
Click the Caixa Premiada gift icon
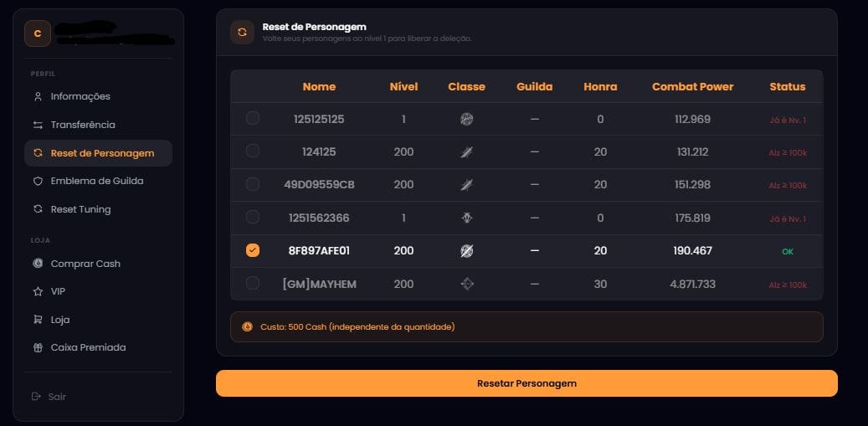pos(38,347)
